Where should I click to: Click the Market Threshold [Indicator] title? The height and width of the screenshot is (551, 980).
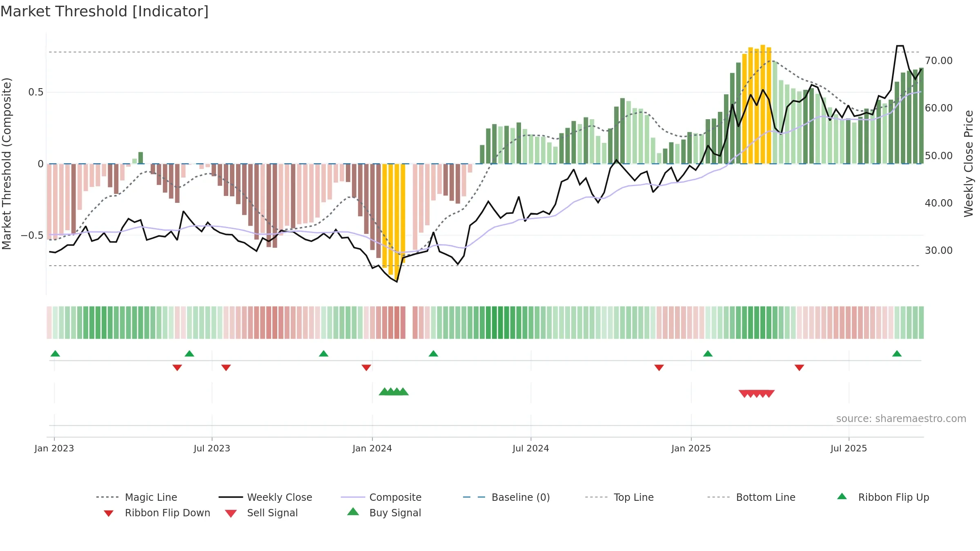click(105, 11)
